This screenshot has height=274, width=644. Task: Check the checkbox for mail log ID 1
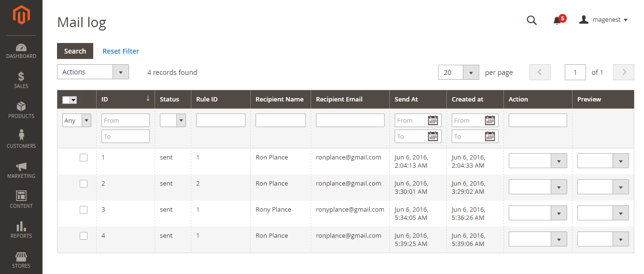pyautogui.click(x=84, y=158)
